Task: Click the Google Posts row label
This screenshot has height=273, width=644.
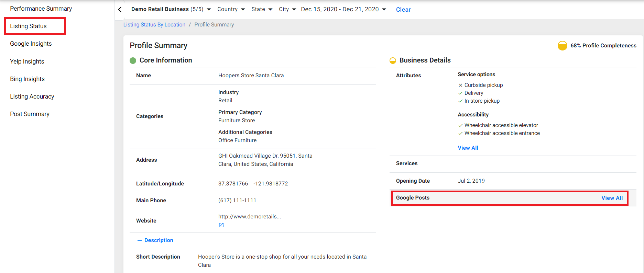Action: pos(413,198)
